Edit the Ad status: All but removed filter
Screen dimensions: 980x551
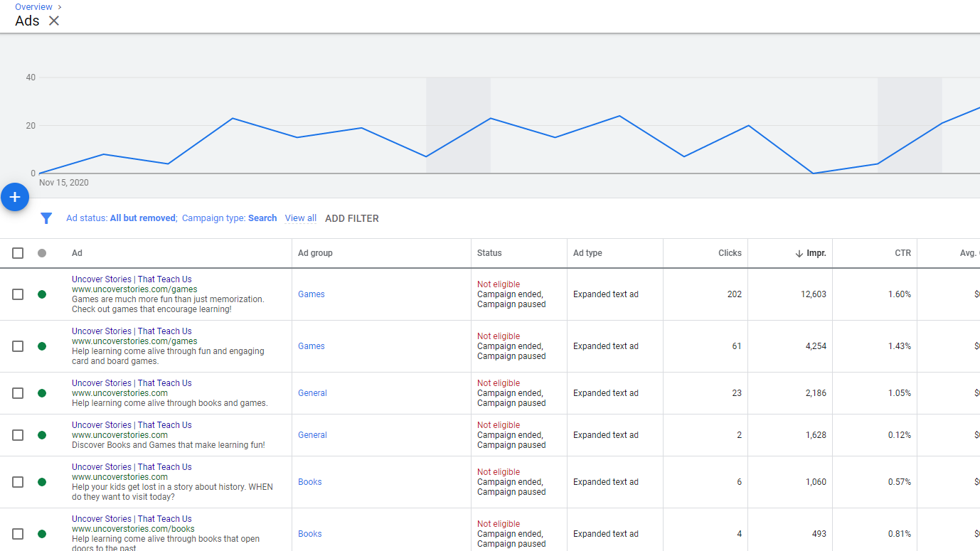click(x=122, y=218)
